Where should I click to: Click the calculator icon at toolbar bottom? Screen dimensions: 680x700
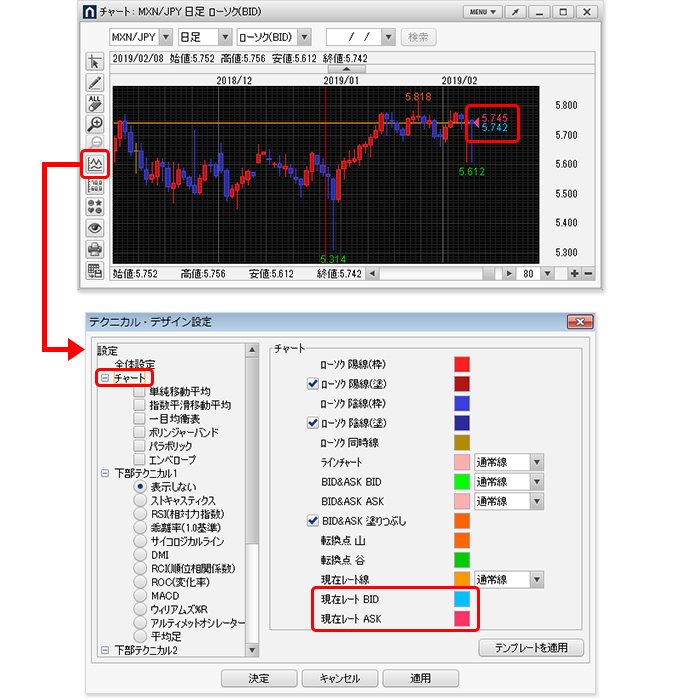[x=95, y=270]
